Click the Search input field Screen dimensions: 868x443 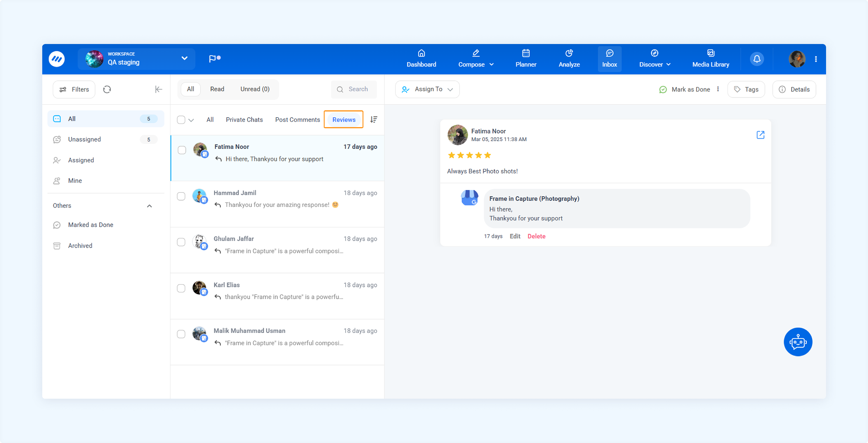click(354, 89)
